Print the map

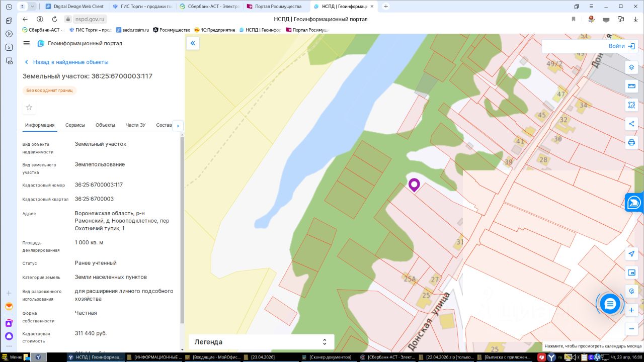click(631, 142)
